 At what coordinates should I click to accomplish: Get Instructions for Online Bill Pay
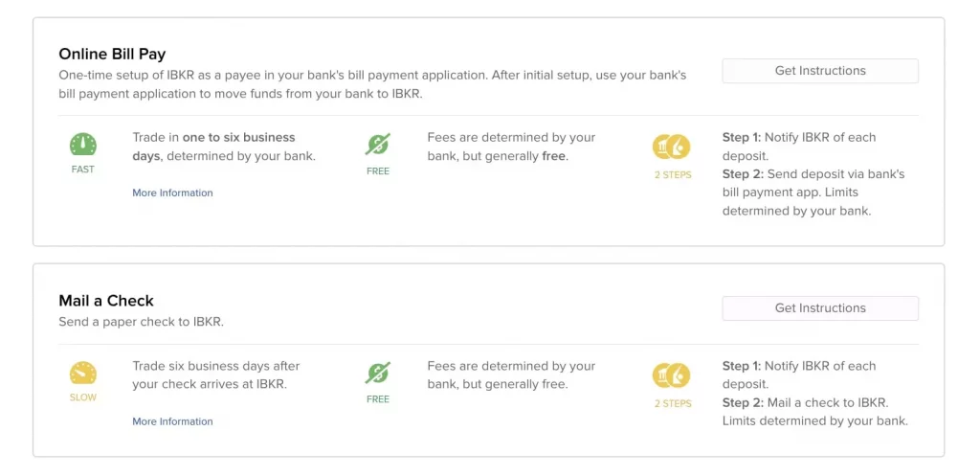pyautogui.click(x=819, y=71)
